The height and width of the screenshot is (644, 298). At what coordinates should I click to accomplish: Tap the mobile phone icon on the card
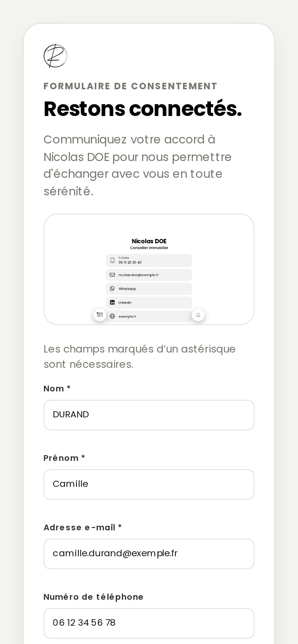click(112, 260)
